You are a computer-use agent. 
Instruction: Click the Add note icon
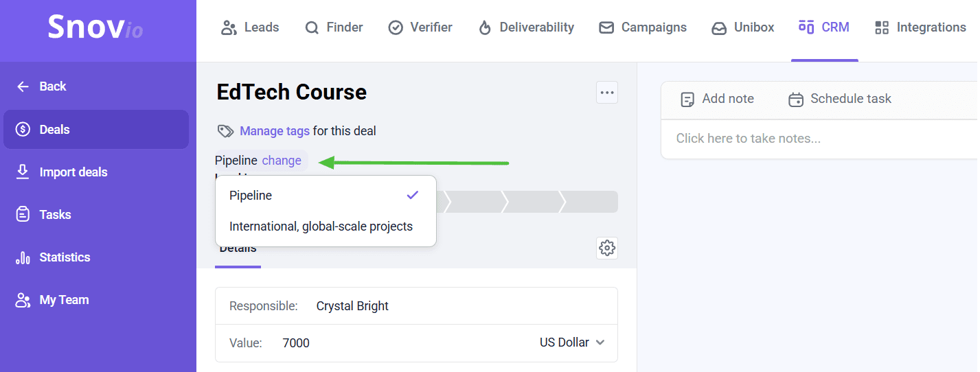[x=687, y=100]
